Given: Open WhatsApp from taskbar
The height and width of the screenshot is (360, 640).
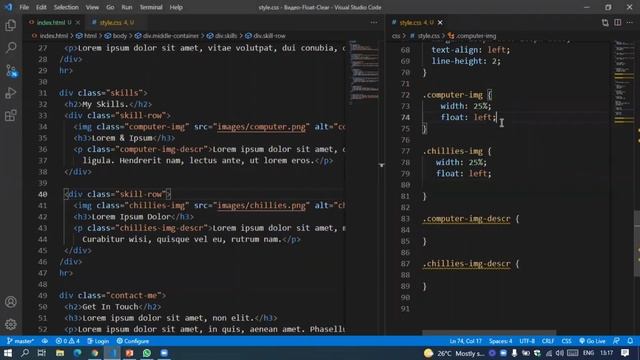Looking at the screenshot, I should 147,353.
